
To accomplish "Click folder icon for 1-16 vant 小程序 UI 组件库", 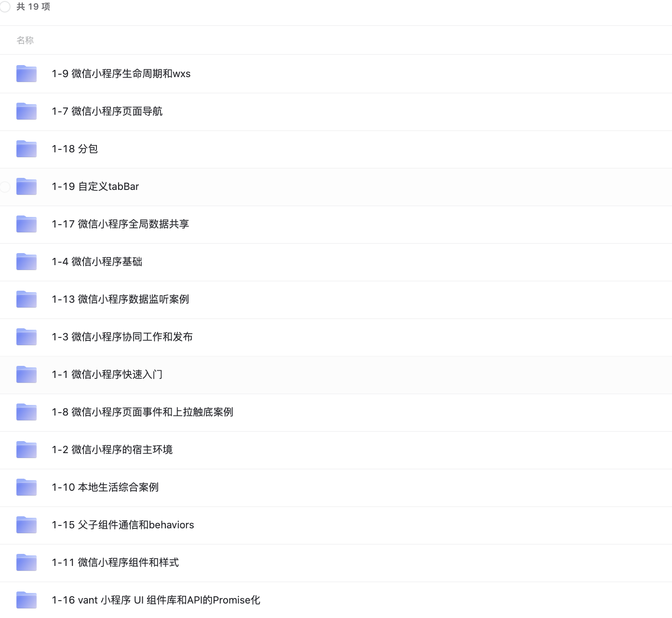I will pos(27,600).
